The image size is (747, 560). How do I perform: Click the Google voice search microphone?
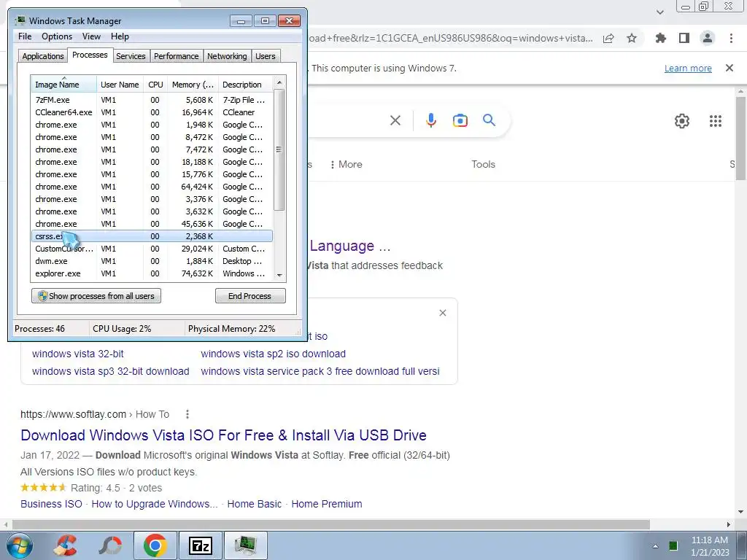pos(430,120)
